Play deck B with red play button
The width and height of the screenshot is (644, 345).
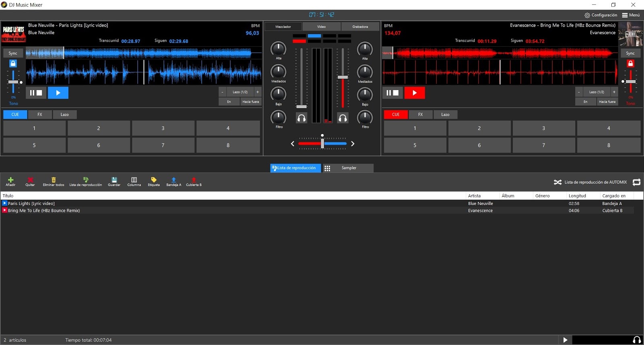415,93
